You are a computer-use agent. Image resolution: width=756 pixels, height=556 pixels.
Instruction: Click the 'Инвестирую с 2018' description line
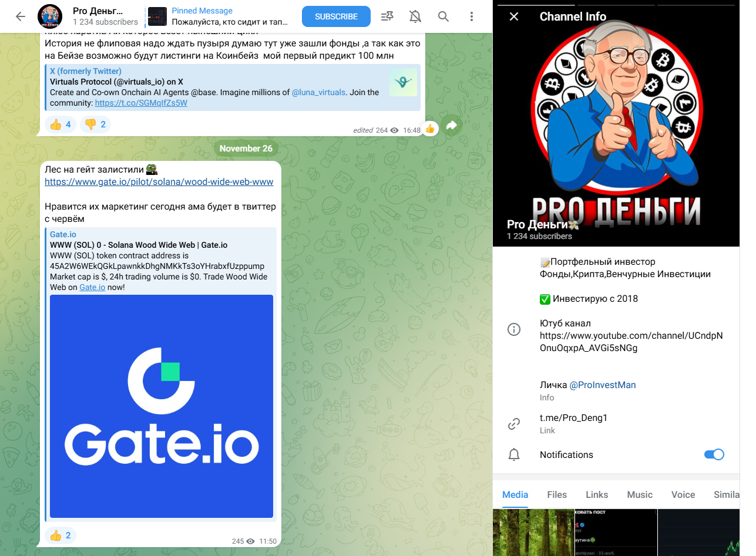tap(589, 298)
